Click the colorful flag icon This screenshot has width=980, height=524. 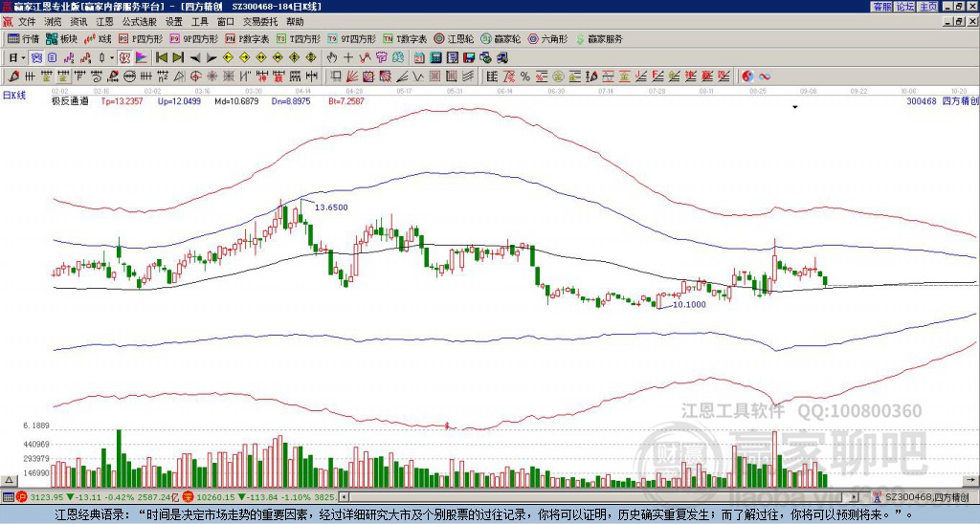click(142, 57)
